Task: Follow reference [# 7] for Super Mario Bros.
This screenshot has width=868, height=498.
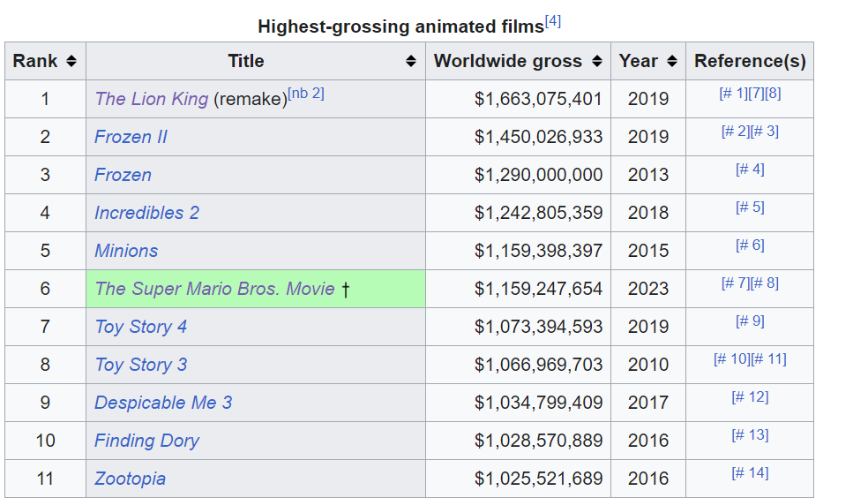Action: pos(736,283)
